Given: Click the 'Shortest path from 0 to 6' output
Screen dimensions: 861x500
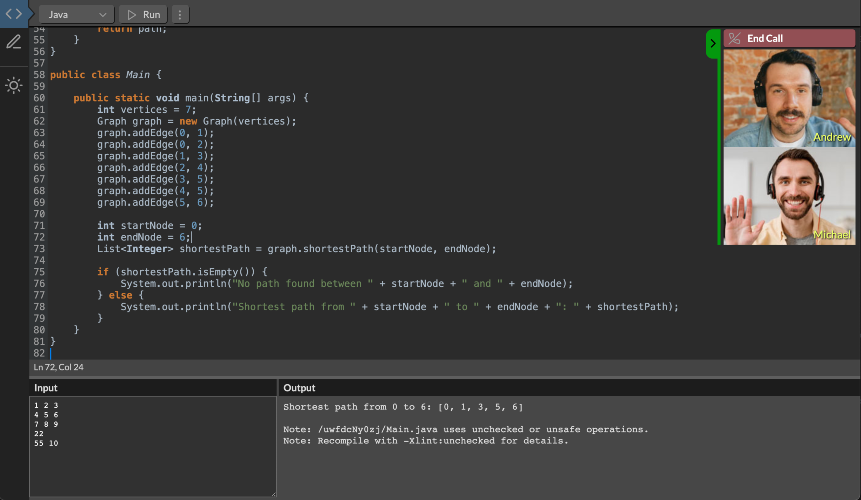Looking at the screenshot, I should point(403,407).
